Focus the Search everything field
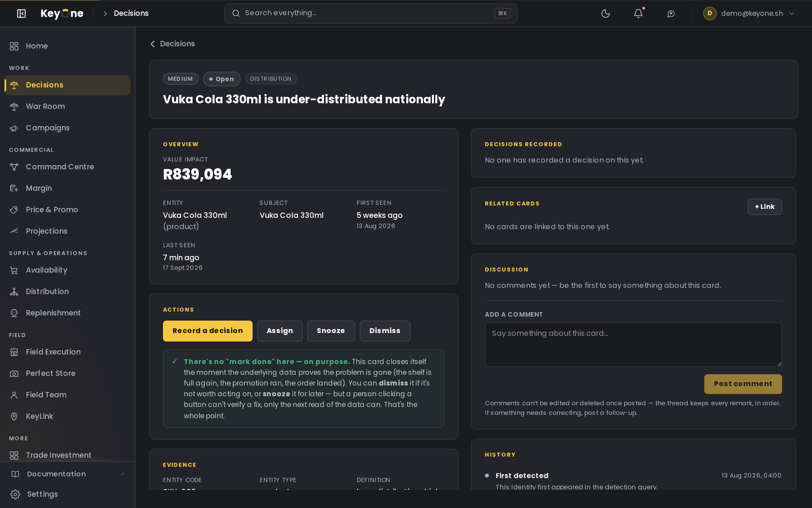Image resolution: width=812 pixels, height=508 pixels. click(371, 14)
